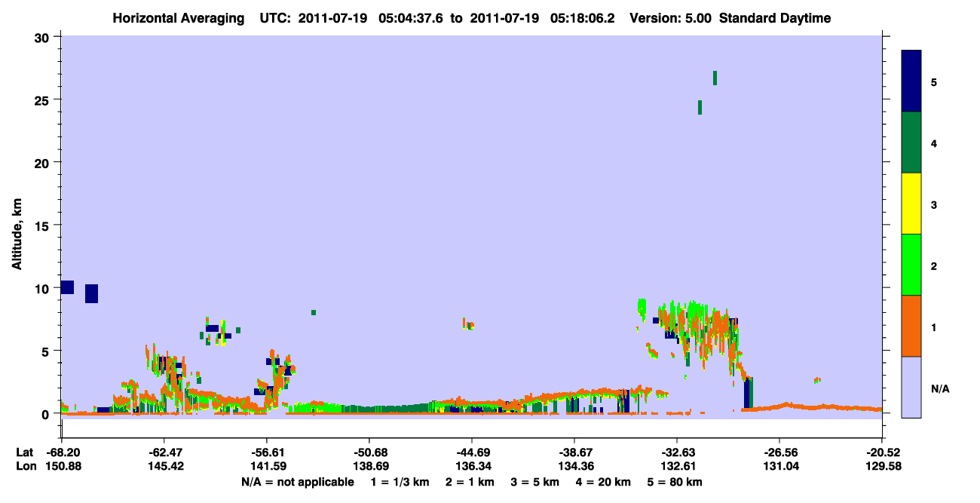The width and height of the screenshot is (980, 503).
Task: Click the colorbar label 'N/A'
Action: (x=940, y=389)
